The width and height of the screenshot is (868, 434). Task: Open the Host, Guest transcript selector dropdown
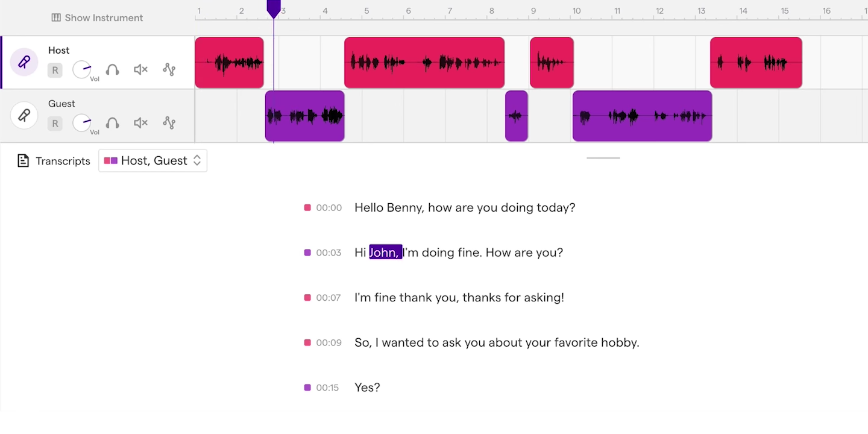(153, 161)
